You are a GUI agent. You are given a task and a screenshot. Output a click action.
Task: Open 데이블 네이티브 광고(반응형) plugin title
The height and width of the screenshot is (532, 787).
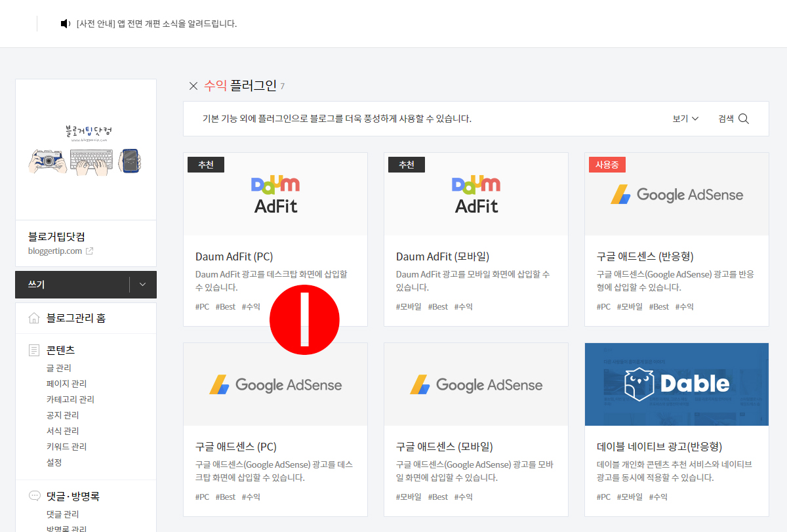(x=660, y=447)
